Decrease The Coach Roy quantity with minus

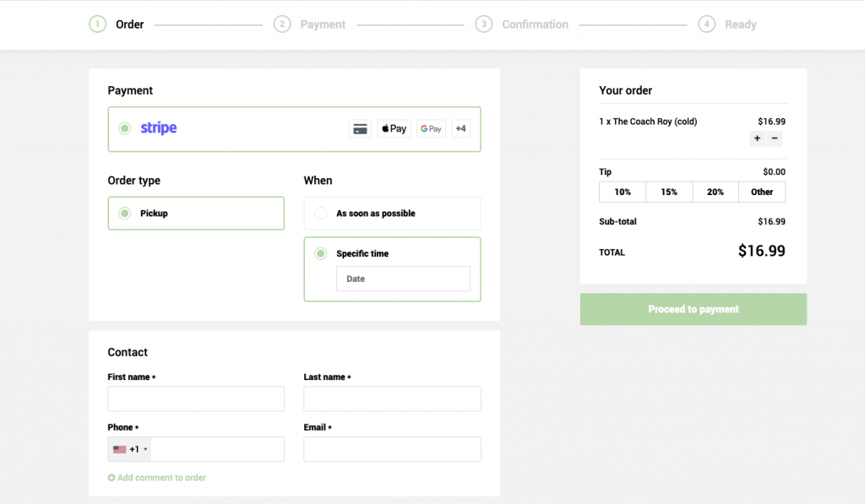click(x=775, y=138)
